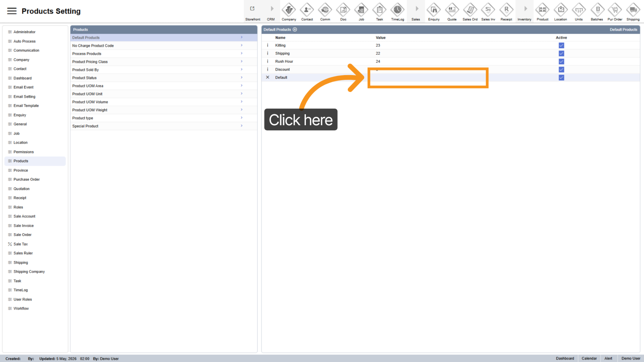Image resolution: width=644 pixels, height=362 pixels.
Task: Show info for the Kitting row
Action: click(268, 45)
